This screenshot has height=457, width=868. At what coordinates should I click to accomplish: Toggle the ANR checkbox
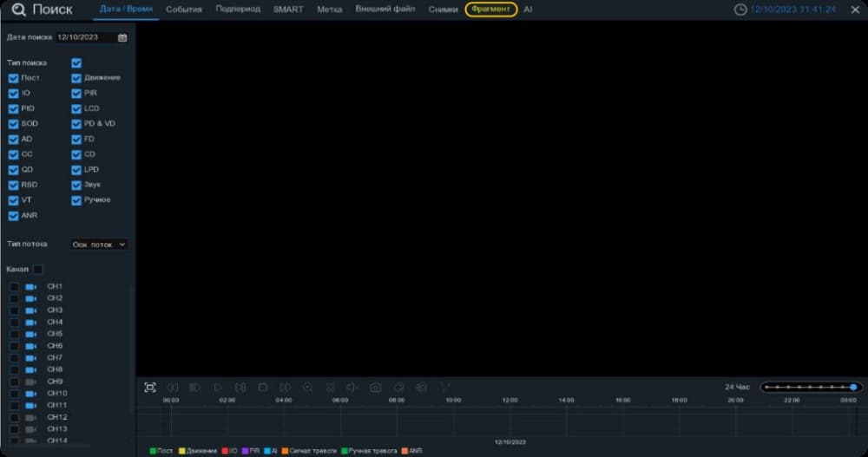pos(13,216)
